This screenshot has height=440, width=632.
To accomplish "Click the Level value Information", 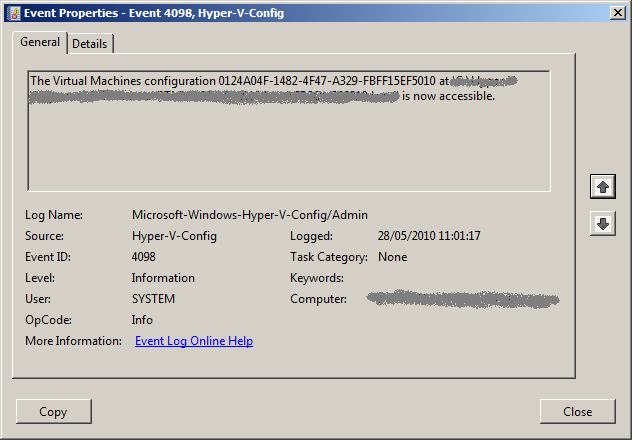I will (x=163, y=278).
